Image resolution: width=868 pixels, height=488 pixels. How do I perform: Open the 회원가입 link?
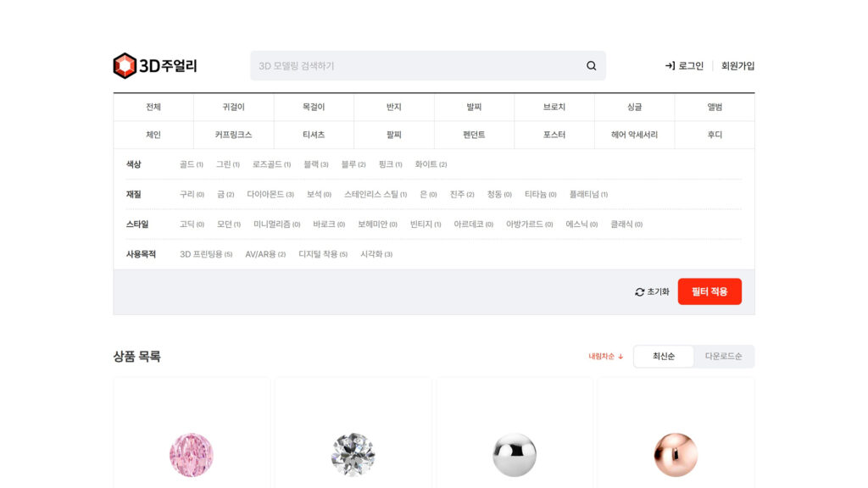737,66
